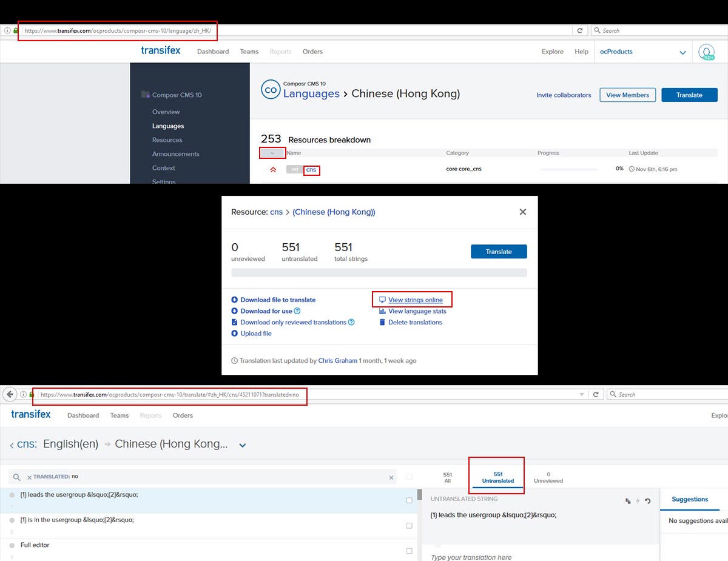Open the dropdown chevron after Chinese (Hong Kong... heading
This screenshot has width=728, height=561.
(x=243, y=445)
